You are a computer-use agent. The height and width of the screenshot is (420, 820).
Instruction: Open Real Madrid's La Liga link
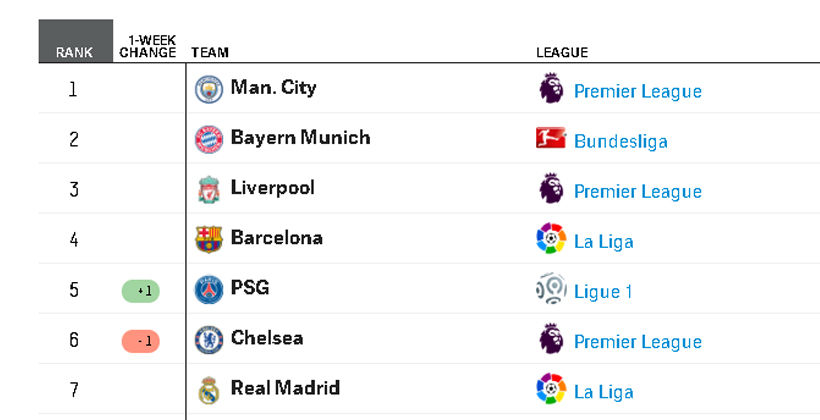pos(603,392)
